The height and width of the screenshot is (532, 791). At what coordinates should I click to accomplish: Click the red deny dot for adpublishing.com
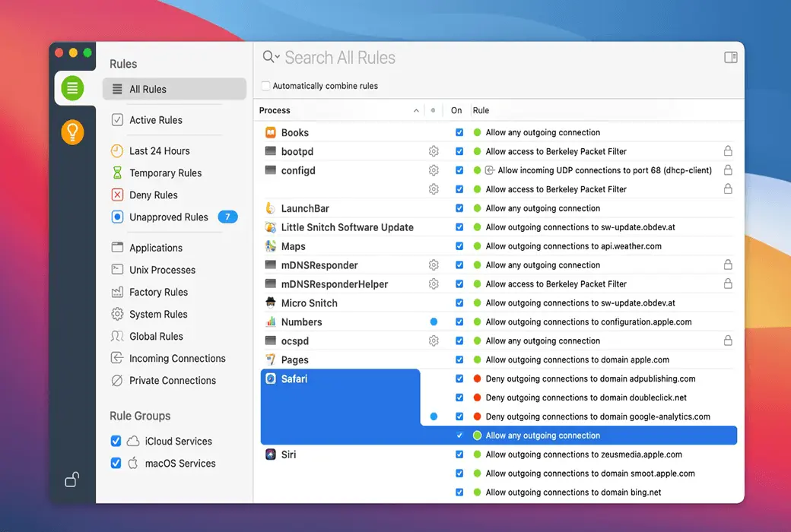[x=477, y=378]
